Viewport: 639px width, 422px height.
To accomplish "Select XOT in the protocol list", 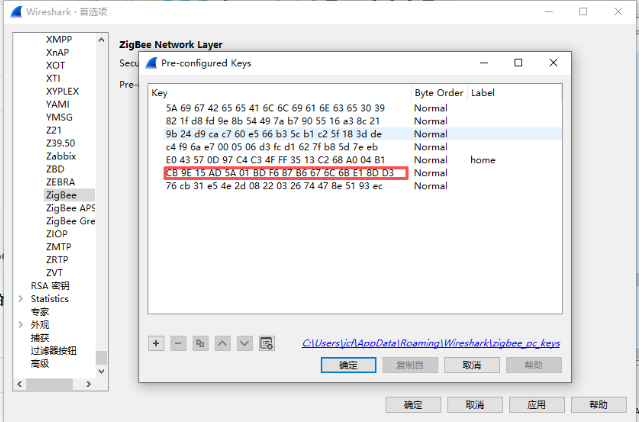I will click(x=55, y=66).
